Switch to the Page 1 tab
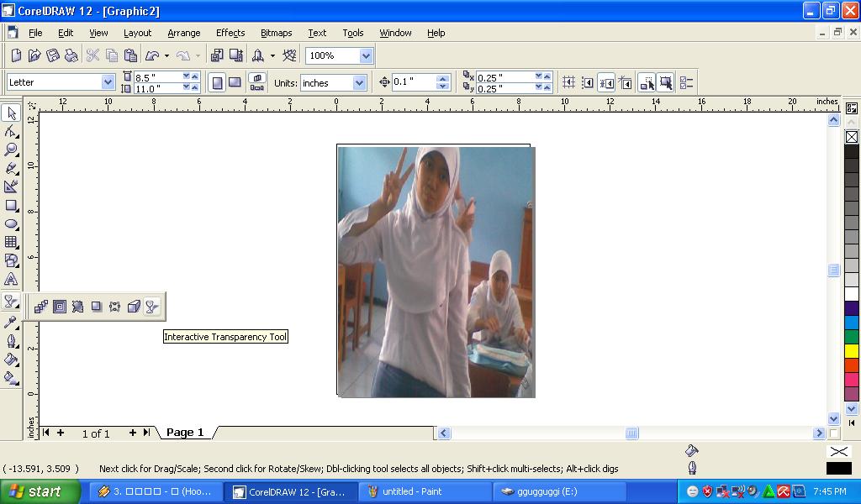 [x=185, y=432]
